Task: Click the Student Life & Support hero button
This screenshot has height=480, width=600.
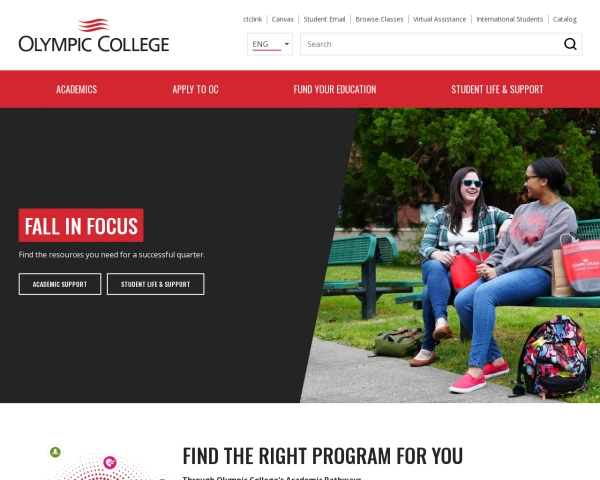Action: 155,284
